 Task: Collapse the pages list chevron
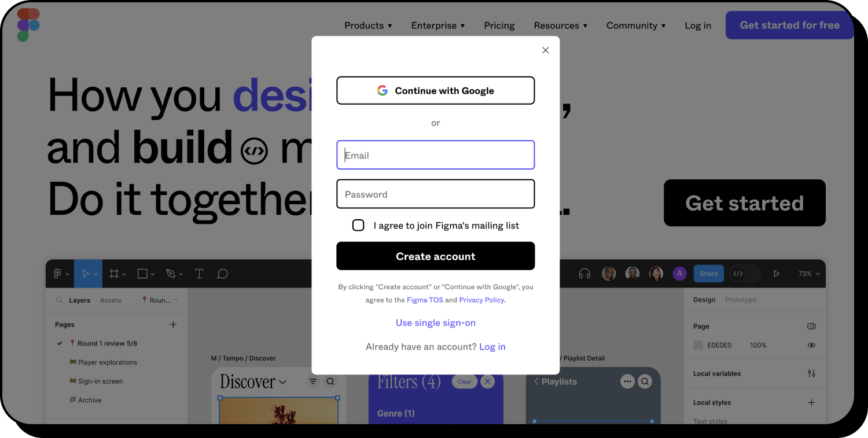[176, 300]
